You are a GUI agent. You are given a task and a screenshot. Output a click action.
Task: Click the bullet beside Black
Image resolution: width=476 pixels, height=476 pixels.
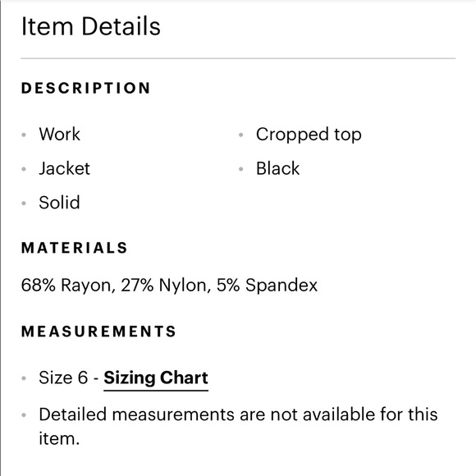[x=241, y=169]
